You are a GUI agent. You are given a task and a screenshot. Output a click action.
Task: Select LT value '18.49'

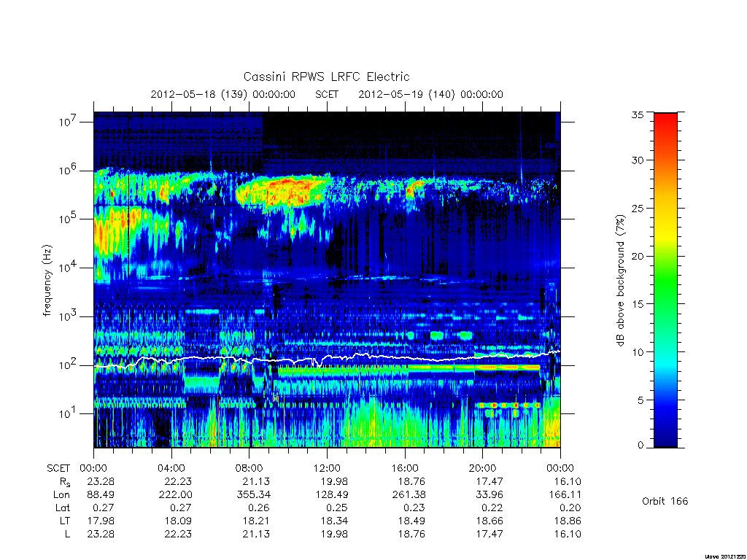pos(411,521)
